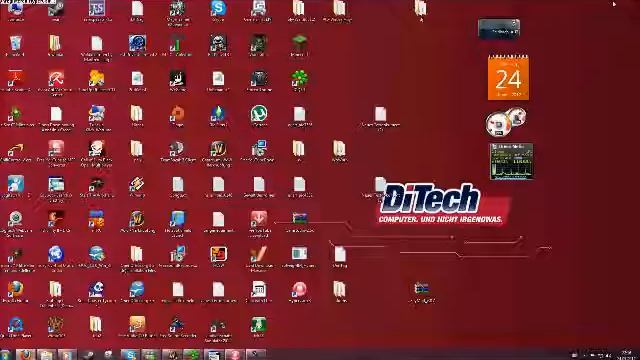Open the orange Origin desktop shortcut
This screenshot has width=640, height=360.
(178, 114)
